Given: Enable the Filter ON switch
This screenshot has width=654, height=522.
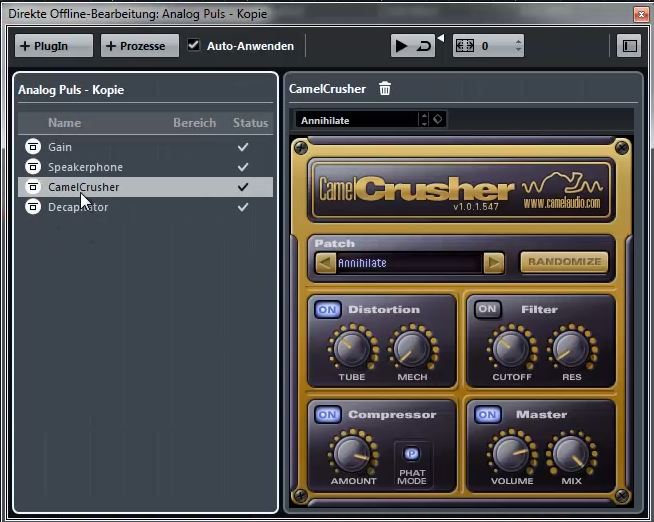Looking at the screenshot, I should pyautogui.click(x=487, y=310).
